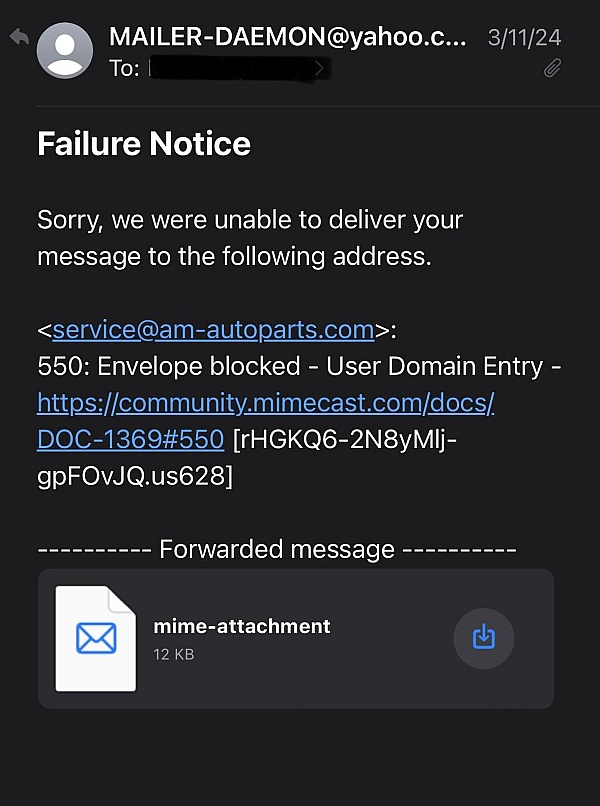
Task: Tap the 'To:' label
Action: click(x=124, y=68)
